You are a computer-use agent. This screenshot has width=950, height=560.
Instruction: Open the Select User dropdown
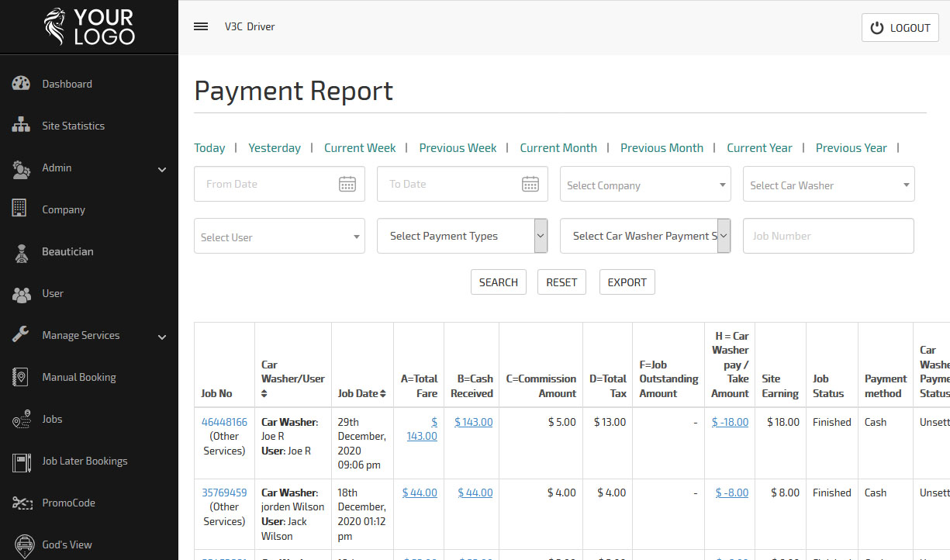[x=279, y=237]
